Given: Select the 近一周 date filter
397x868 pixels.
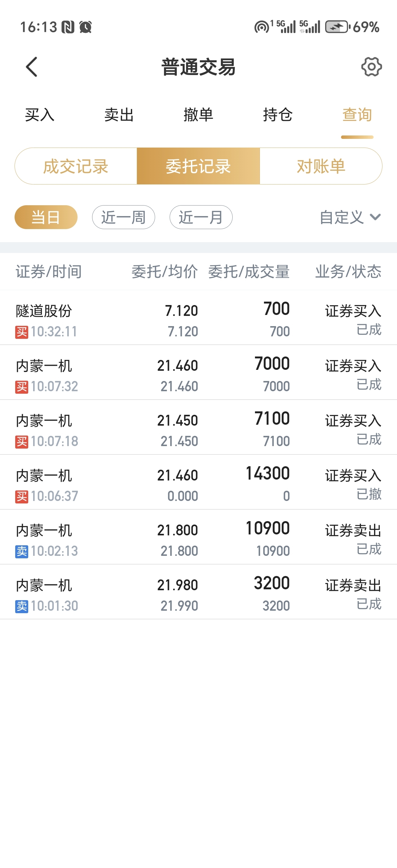Looking at the screenshot, I should pos(123,217).
